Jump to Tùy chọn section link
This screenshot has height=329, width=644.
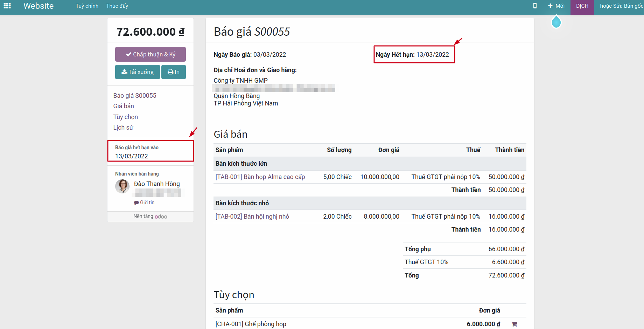coord(125,117)
